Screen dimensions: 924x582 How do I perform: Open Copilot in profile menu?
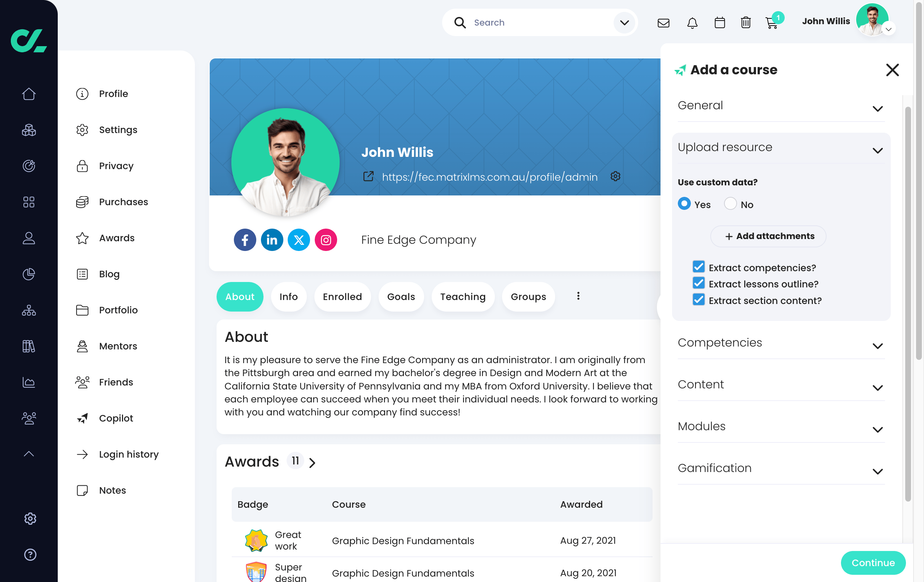tap(115, 418)
